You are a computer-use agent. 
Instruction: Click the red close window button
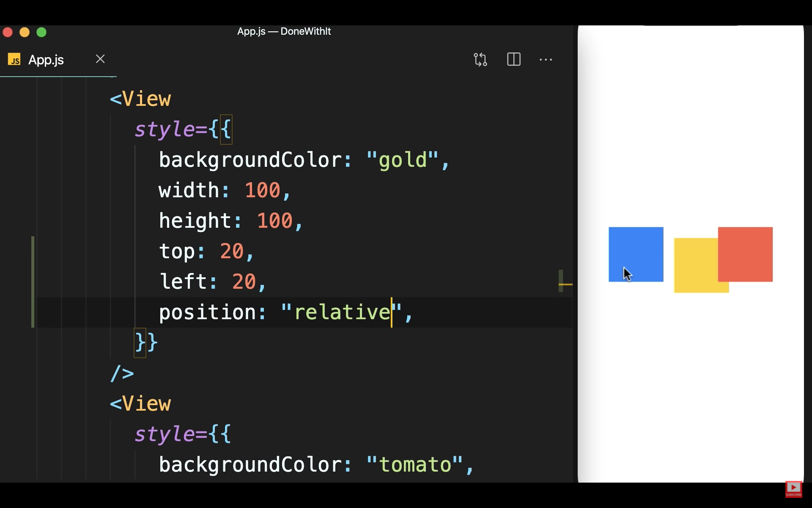coord(8,32)
